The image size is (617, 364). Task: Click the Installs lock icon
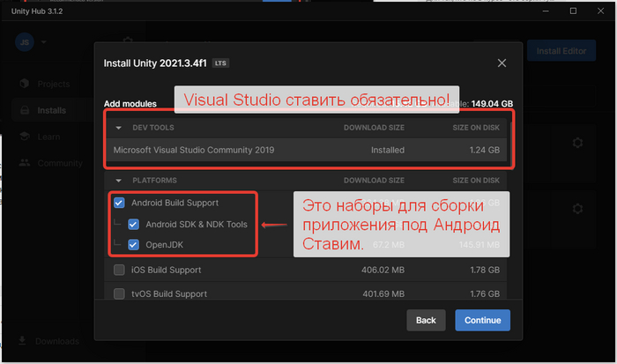pos(25,110)
